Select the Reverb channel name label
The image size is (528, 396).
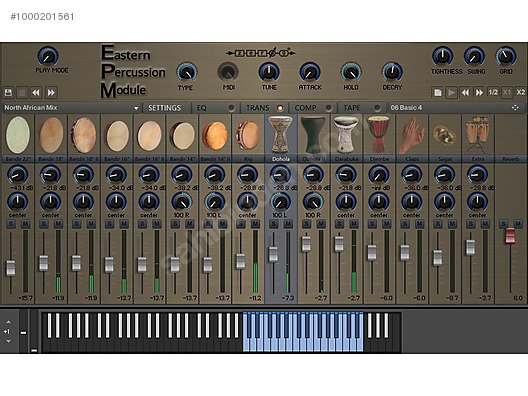[x=510, y=159]
